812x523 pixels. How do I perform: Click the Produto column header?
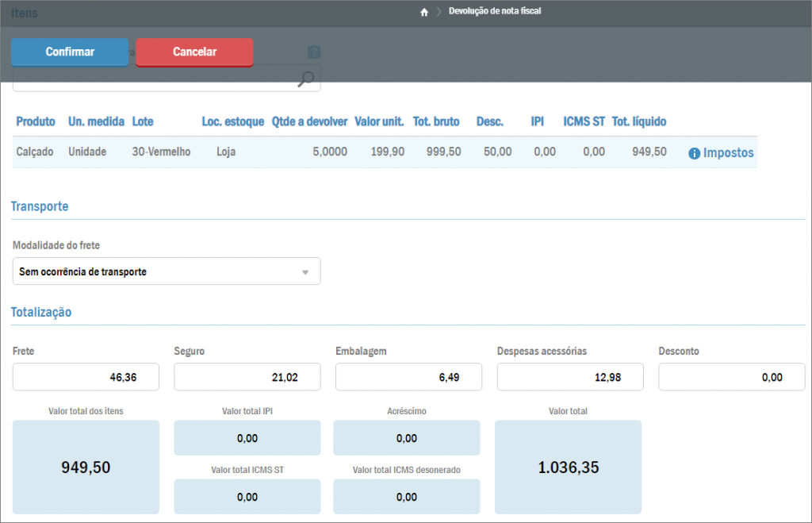tap(36, 121)
